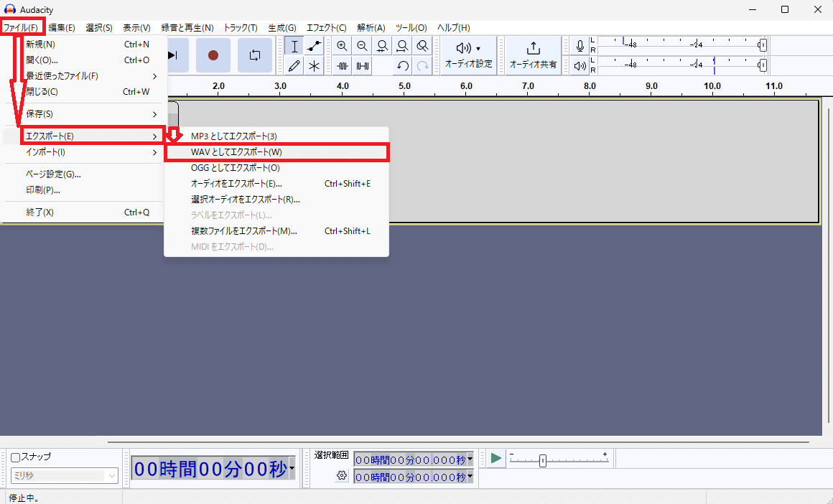833x504 pixels.
Task: Open オーディオ設定 audio setup button
Action: pyautogui.click(x=468, y=55)
